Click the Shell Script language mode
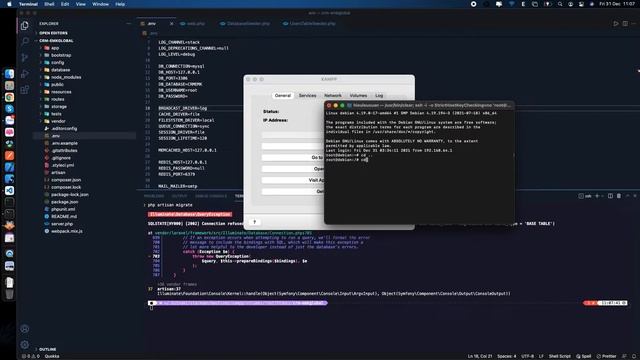Image resolution: width=640 pixels, height=360 pixels. (560, 356)
